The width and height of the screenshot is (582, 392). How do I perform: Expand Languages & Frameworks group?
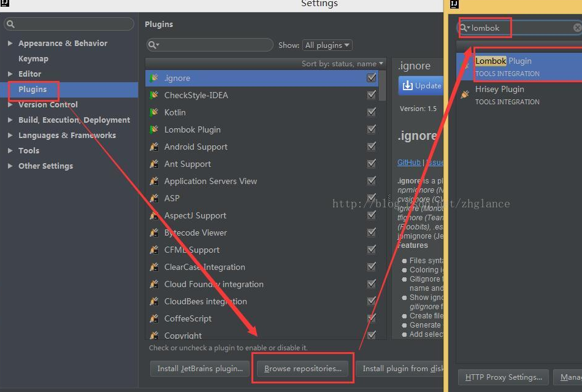pos(10,135)
